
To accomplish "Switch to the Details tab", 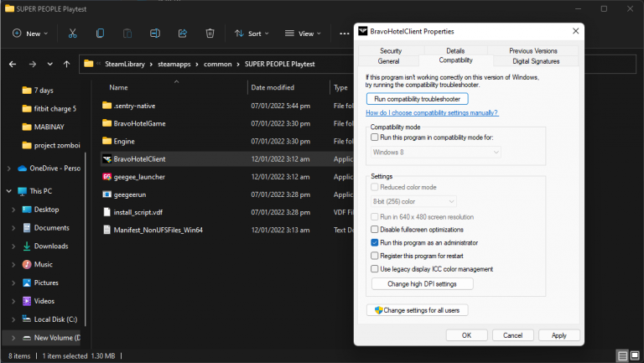I will 455,50.
